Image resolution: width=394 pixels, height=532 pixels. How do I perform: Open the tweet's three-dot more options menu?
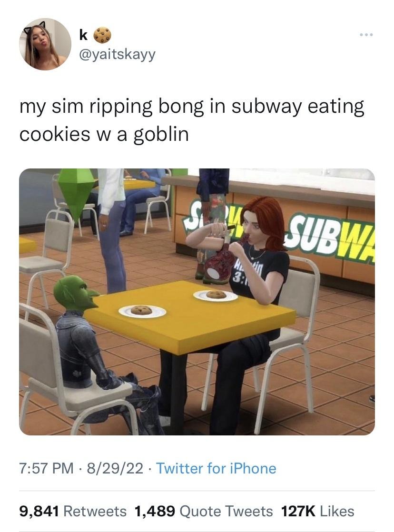367,35
